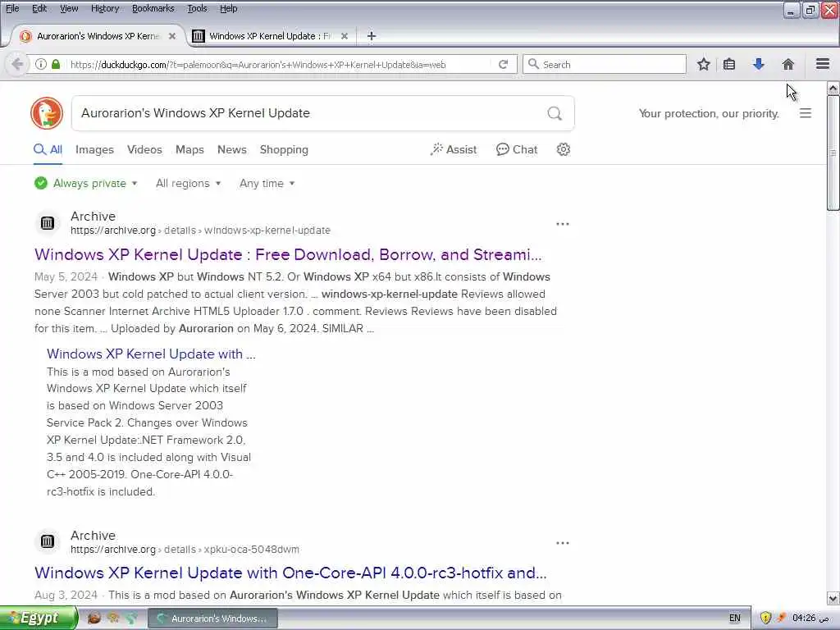Click the 'Your protection, our priority.' text
840x630 pixels.
(x=709, y=113)
